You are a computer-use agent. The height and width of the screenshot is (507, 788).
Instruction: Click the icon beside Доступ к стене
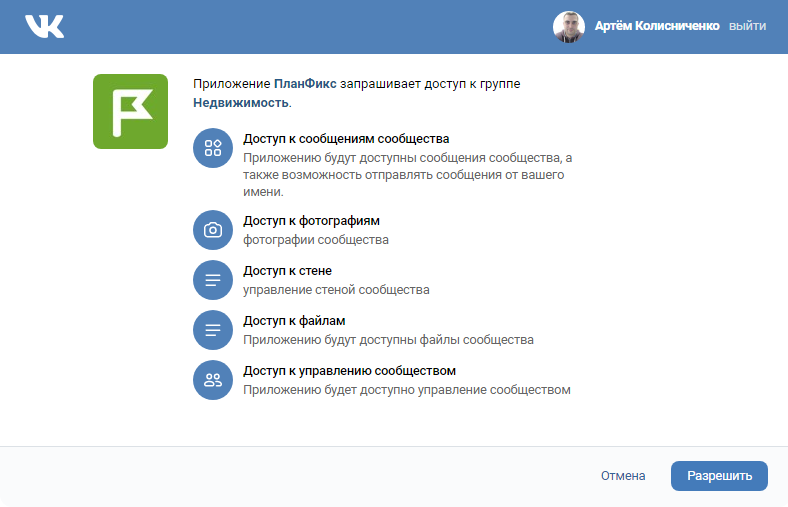point(213,280)
